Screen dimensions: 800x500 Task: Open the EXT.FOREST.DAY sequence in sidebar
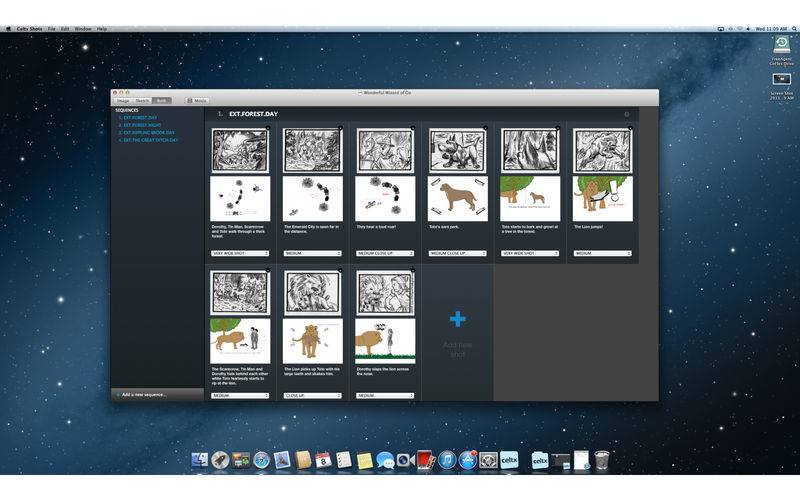[138, 118]
